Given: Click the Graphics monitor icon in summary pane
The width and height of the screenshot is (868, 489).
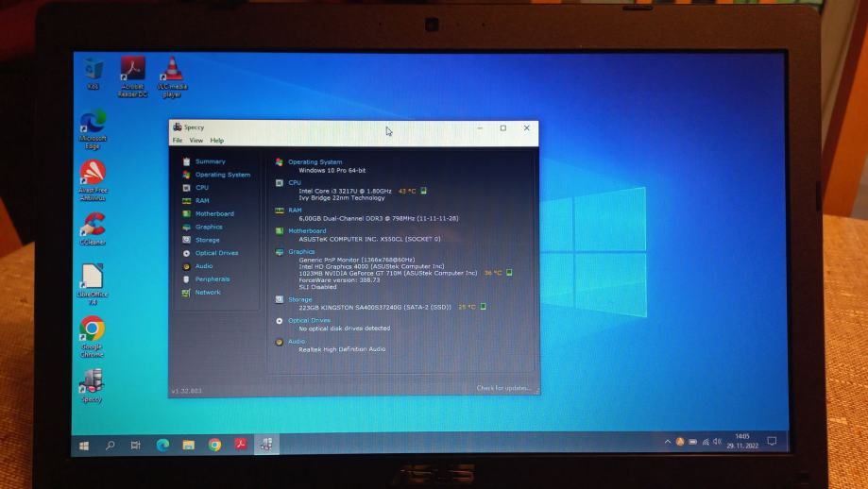Looking at the screenshot, I should click(279, 252).
